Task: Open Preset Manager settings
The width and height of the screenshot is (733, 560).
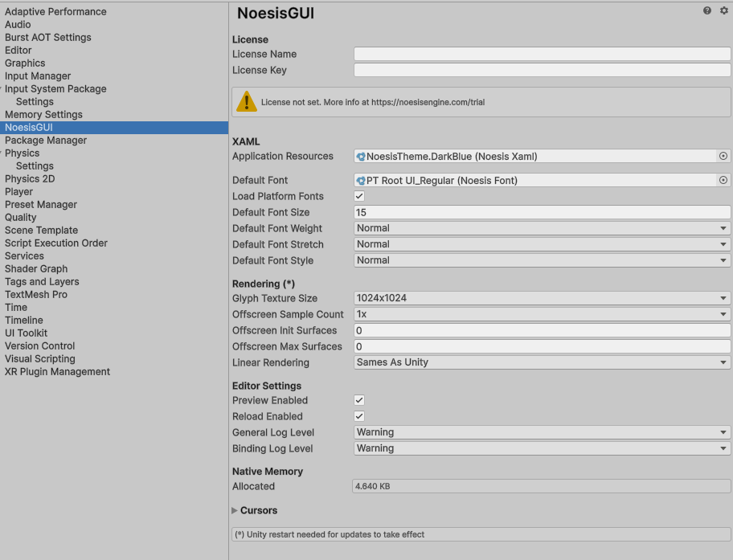Action: (x=41, y=204)
